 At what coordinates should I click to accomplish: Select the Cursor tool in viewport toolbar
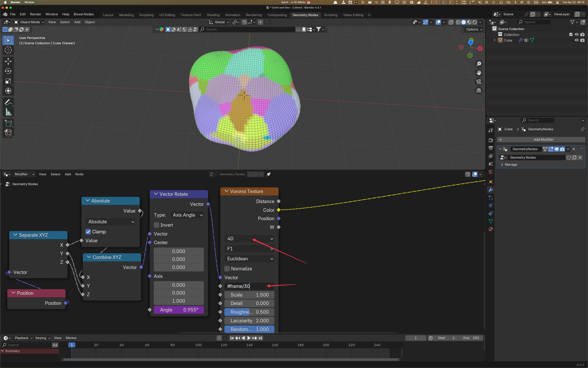8,50
